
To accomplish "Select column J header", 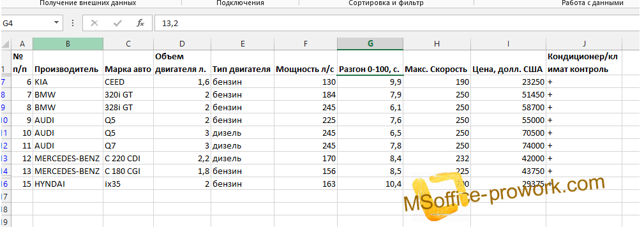I will (583, 44).
